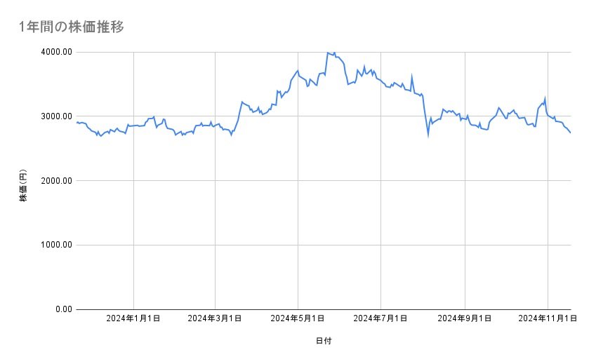This screenshot has width=589, height=364.
Task: Click the stock line's highest peak near 4000
Action: click(328, 53)
